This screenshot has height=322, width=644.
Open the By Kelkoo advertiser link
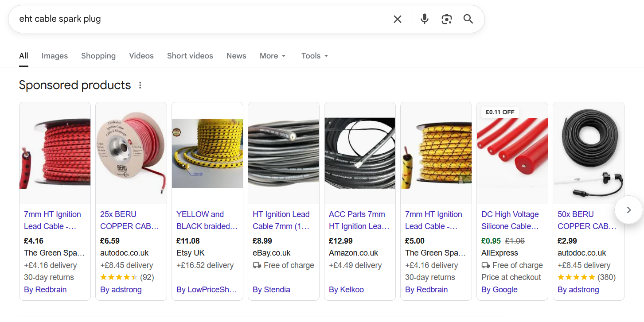click(346, 290)
